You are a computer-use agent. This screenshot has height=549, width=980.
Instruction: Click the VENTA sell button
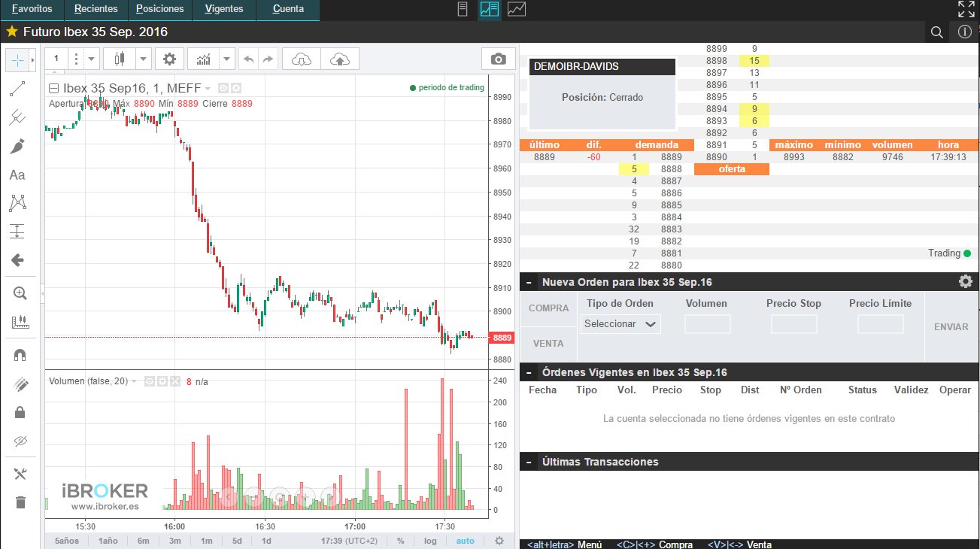coord(549,343)
